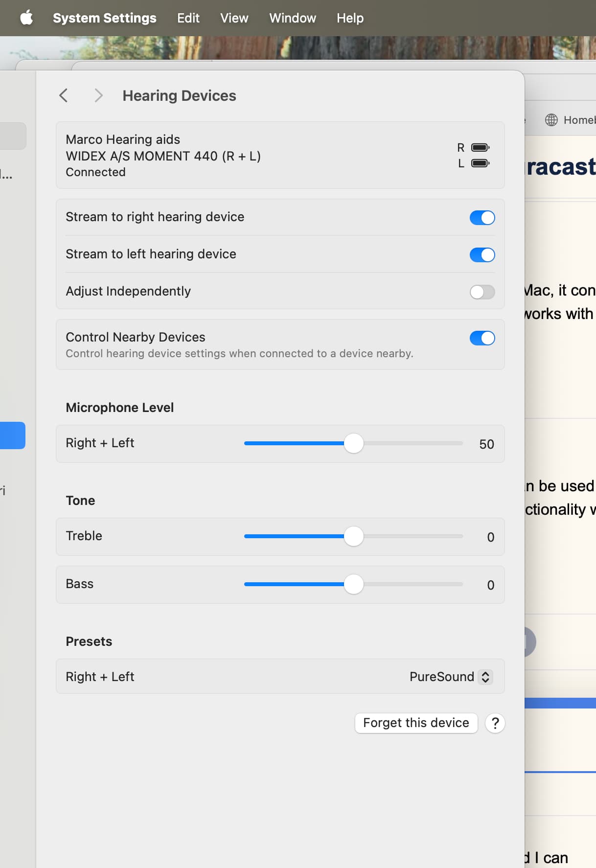Turn off Stream to left hearing device
This screenshot has width=596, height=868.
point(482,255)
